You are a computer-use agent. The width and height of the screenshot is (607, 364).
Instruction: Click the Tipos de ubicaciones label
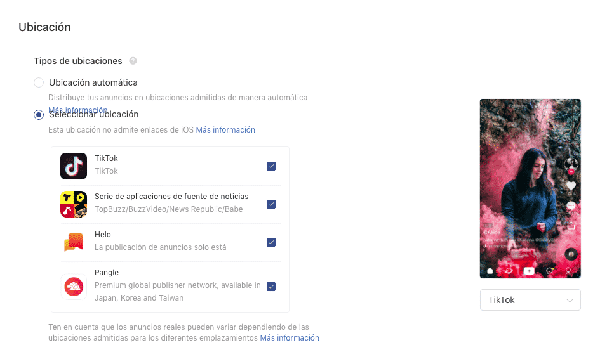tap(78, 61)
